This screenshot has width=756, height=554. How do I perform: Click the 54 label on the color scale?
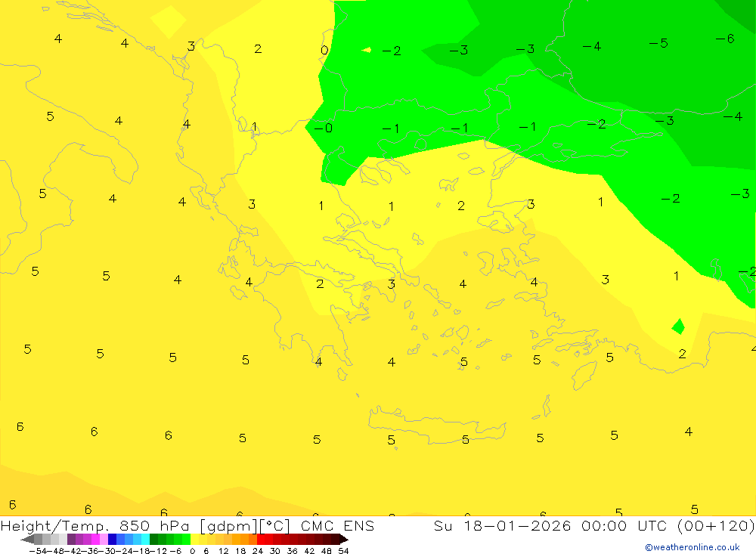[343, 551]
